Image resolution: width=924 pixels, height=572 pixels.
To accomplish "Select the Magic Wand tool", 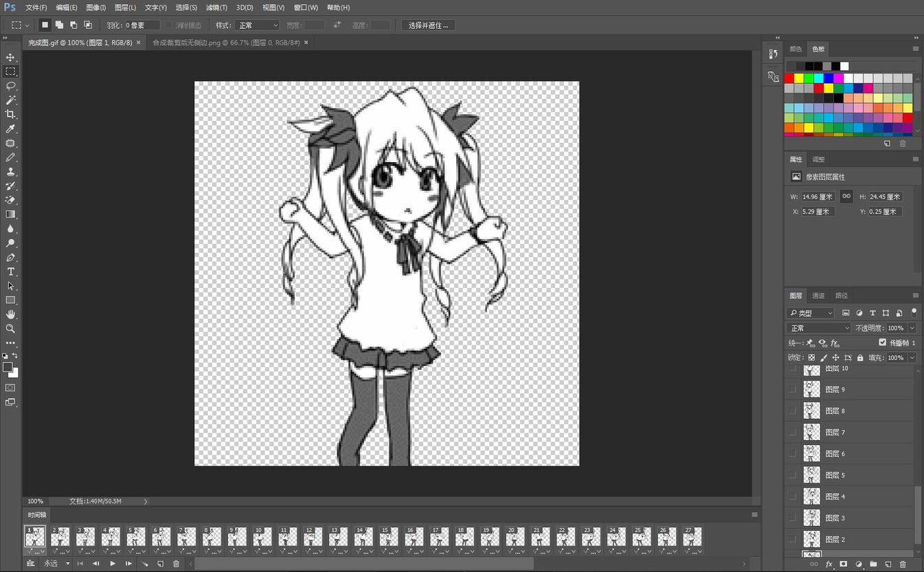I will [x=10, y=100].
